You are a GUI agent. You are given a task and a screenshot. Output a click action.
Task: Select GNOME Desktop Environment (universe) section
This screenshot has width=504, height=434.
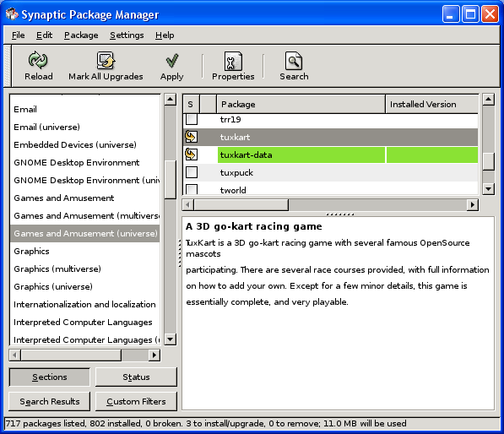click(85, 180)
